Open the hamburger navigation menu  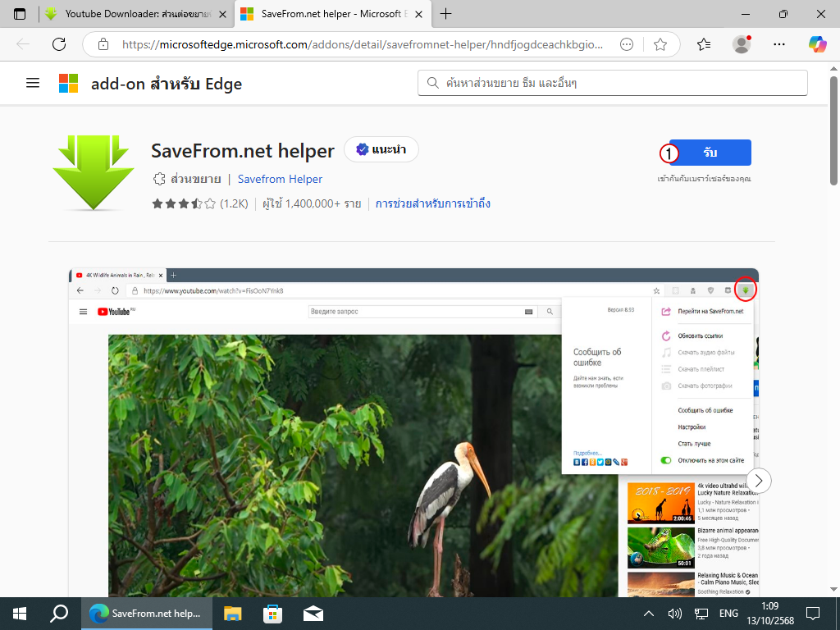click(33, 83)
